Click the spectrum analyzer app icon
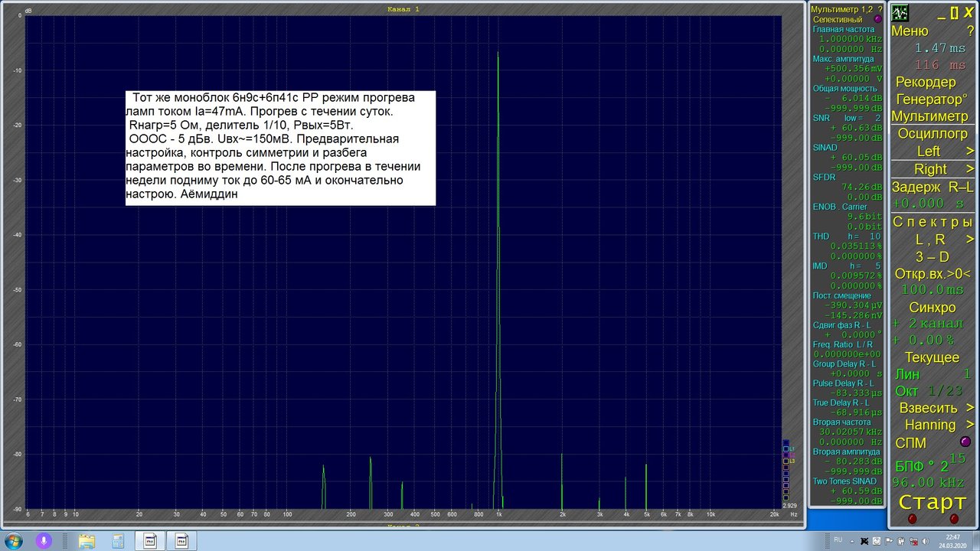The width and height of the screenshot is (980, 551). click(900, 13)
